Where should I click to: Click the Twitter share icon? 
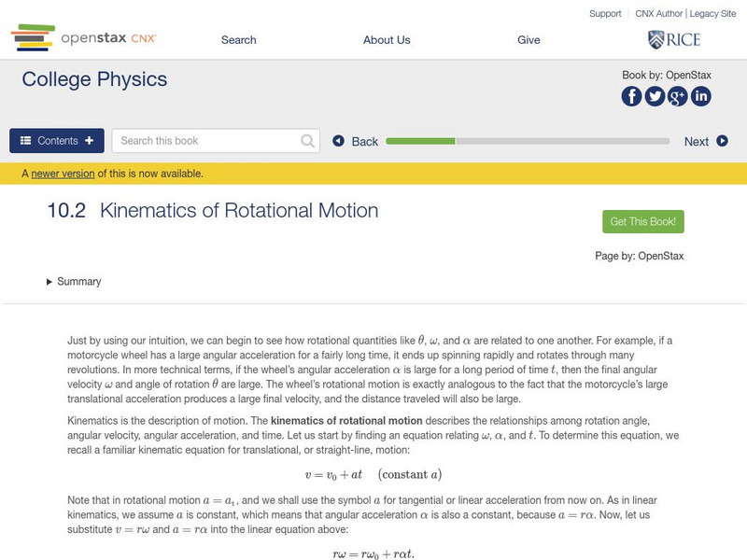point(655,96)
